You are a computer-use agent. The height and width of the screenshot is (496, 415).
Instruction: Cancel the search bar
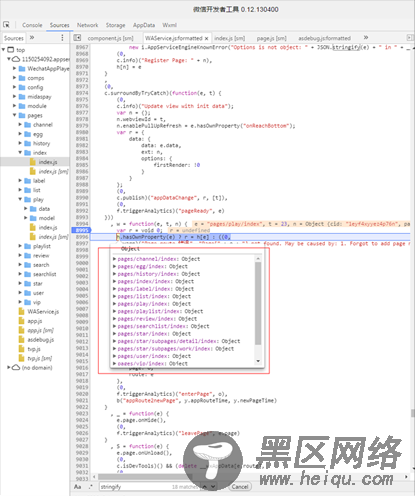pyautogui.click(x=240, y=487)
